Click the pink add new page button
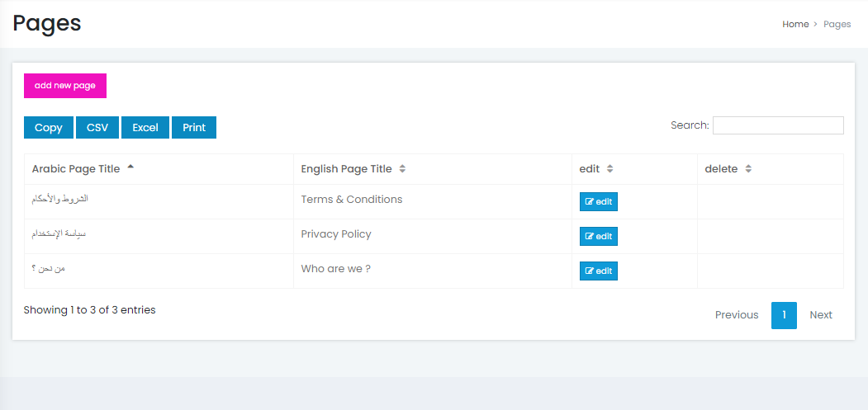Viewport: 868px width, 410px height. coord(65,86)
